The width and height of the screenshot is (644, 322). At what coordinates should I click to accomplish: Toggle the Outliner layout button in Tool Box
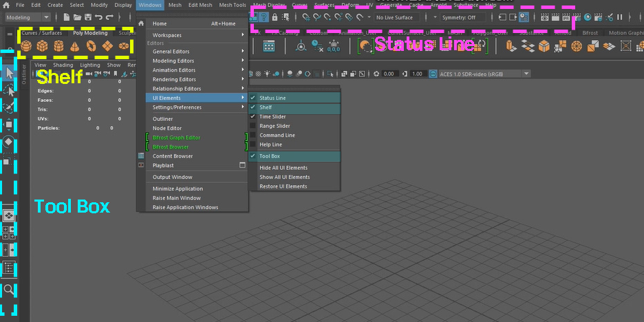(9, 268)
